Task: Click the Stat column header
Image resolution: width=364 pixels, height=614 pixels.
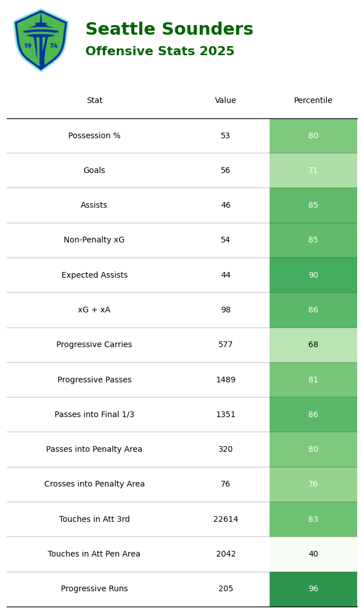Action: coord(94,101)
